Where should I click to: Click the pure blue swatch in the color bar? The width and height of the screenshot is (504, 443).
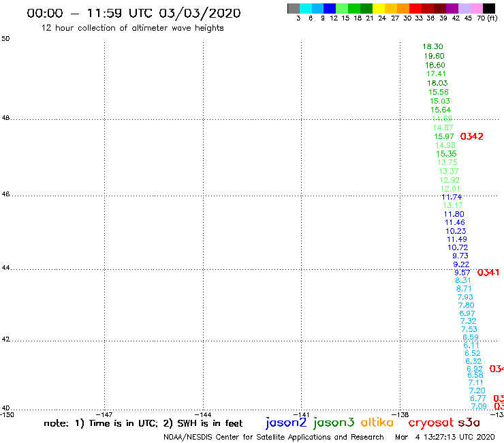tap(330, 9)
